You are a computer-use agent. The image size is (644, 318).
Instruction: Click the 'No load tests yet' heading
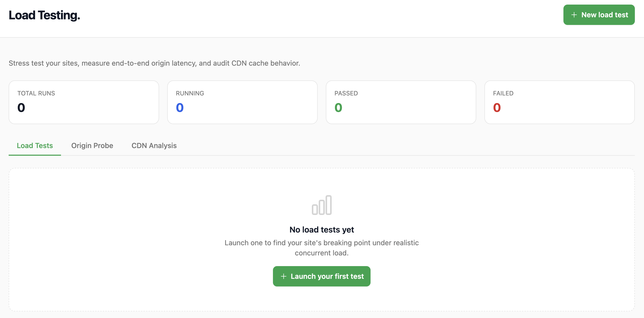[x=322, y=230]
